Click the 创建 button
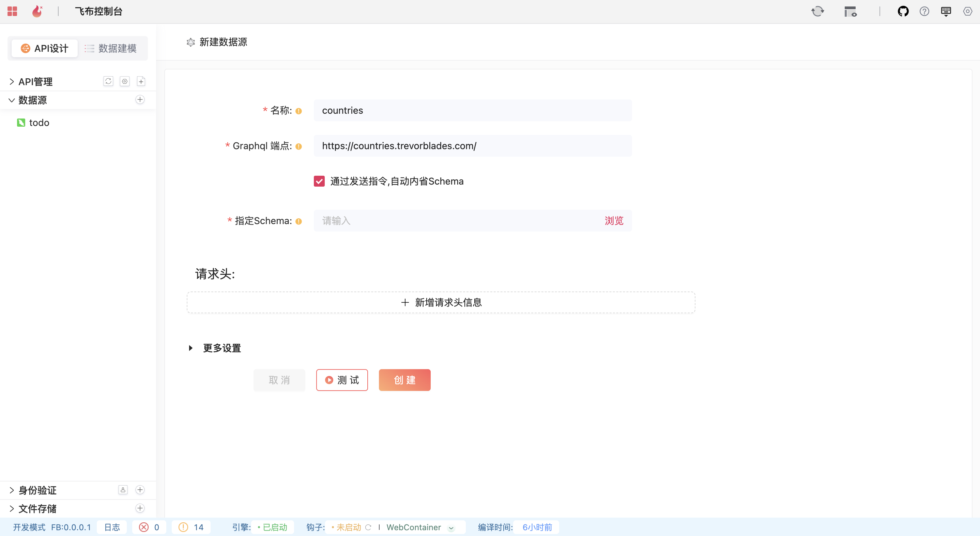980x536 pixels. (x=404, y=380)
